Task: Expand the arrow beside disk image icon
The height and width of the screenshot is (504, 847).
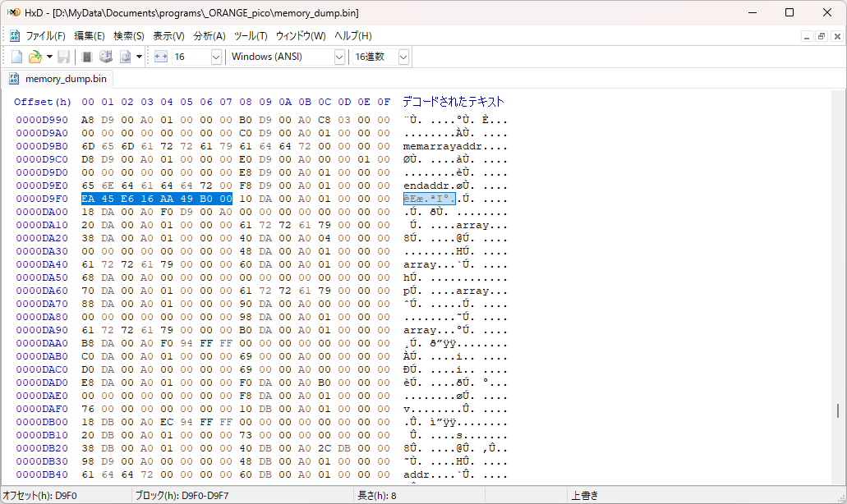Action: (140, 57)
